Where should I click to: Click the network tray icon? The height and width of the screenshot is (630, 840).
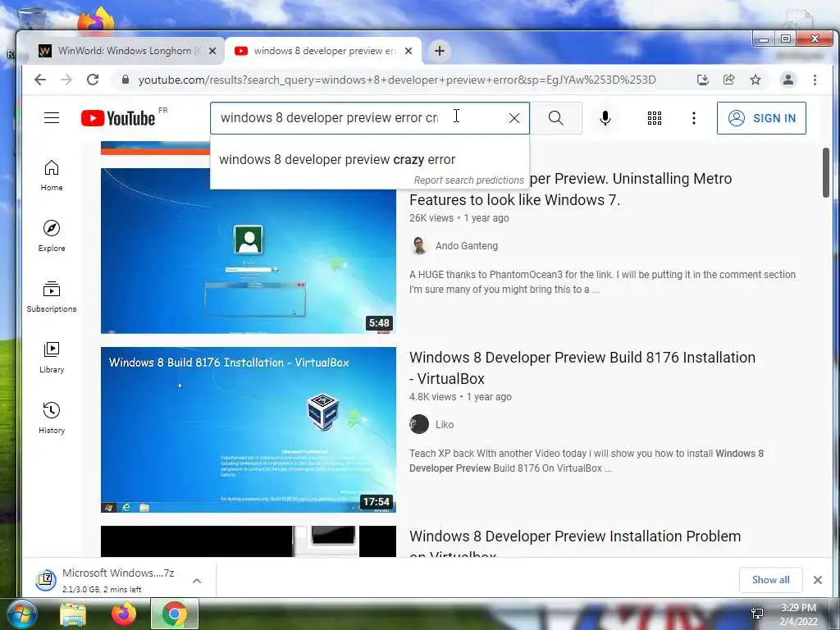coord(757,614)
